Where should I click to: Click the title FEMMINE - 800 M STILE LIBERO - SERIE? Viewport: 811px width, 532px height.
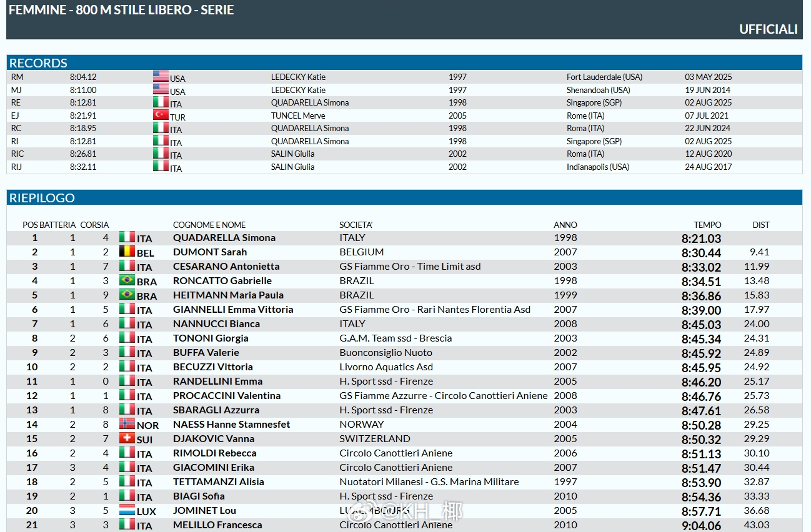coord(121,10)
